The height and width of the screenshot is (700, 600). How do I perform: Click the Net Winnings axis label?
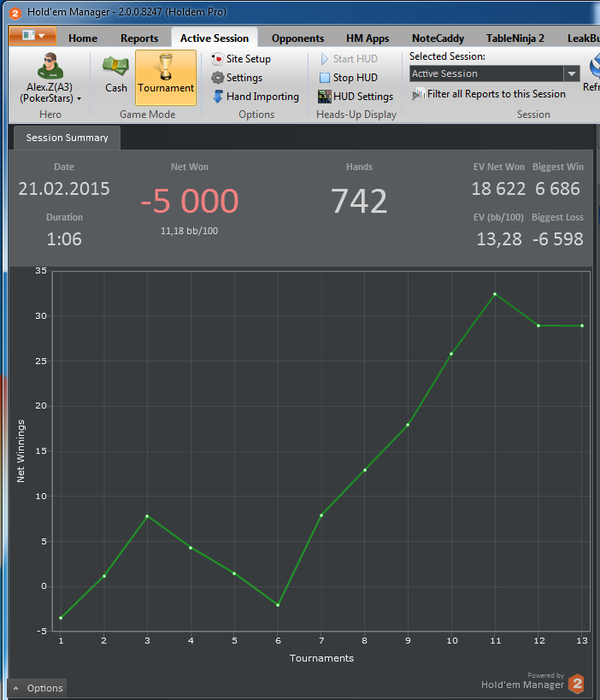[x=21, y=451]
